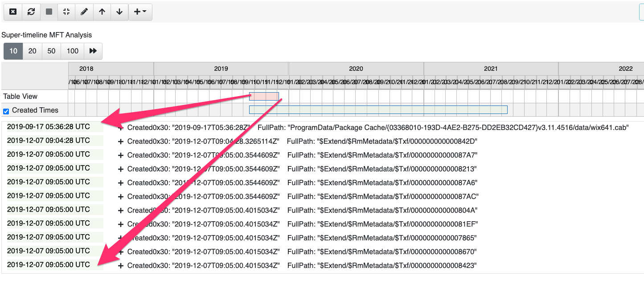The image size is (644, 288).
Task: Select the refresh icon on the toolbar
Action: point(30,12)
